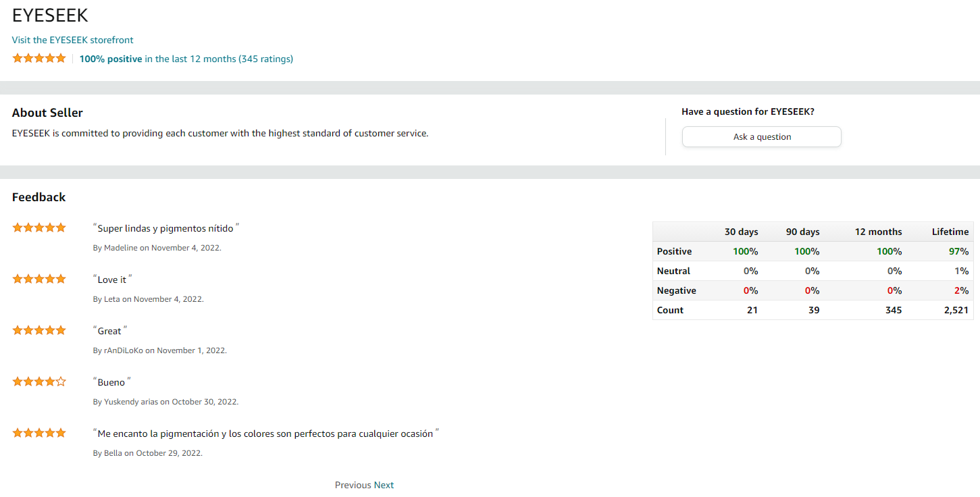The width and height of the screenshot is (980, 497).
Task: Click the seller description about customer service
Action: coord(220,133)
